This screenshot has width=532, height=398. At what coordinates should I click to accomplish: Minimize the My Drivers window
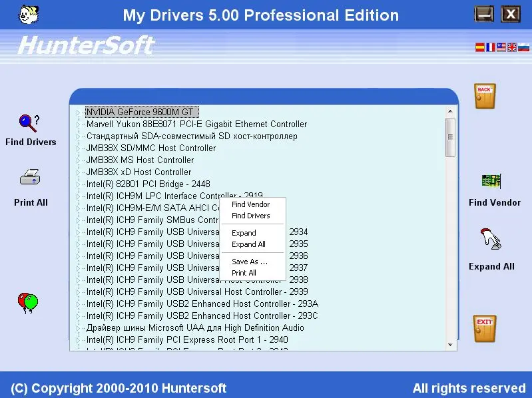coord(484,14)
